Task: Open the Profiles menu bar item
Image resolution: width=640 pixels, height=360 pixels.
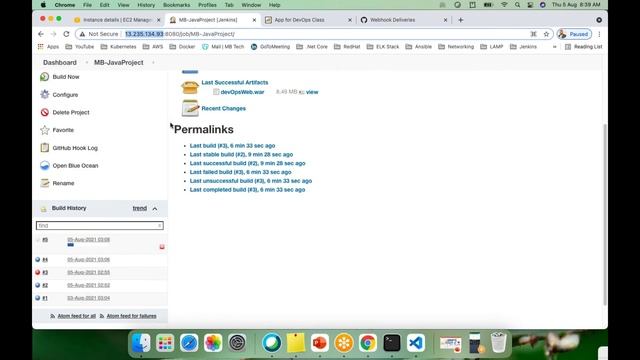Action: pos(207,5)
